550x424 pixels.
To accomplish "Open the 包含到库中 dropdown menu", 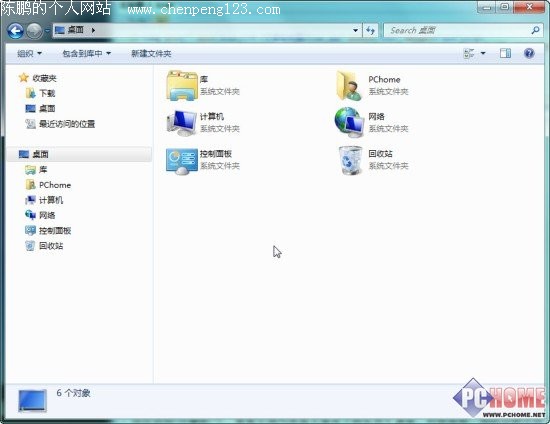I will pos(87,53).
